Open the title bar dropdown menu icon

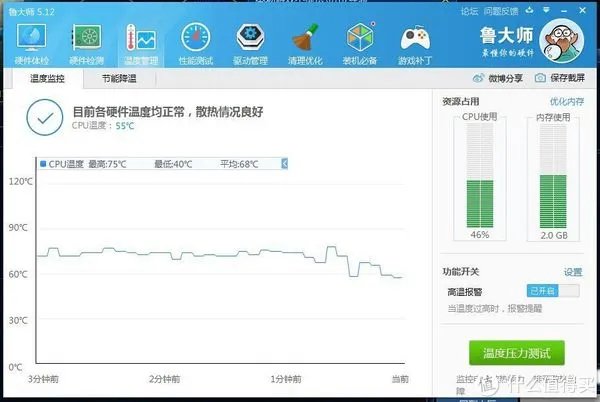coord(546,10)
